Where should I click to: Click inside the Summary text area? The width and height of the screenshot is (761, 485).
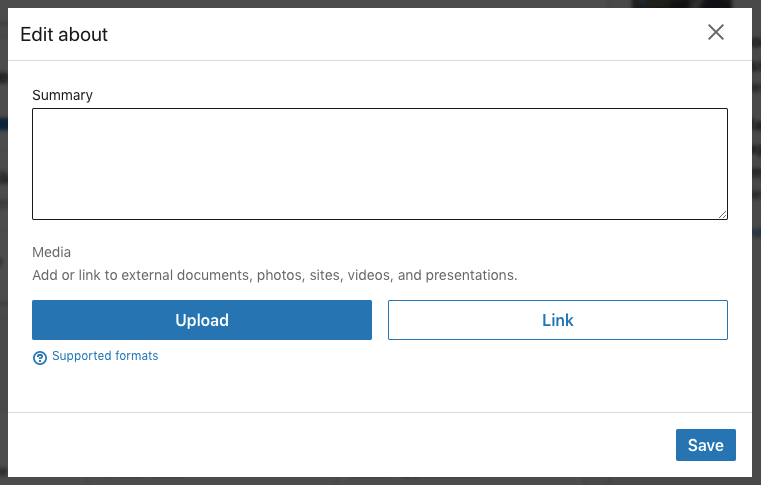379,163
